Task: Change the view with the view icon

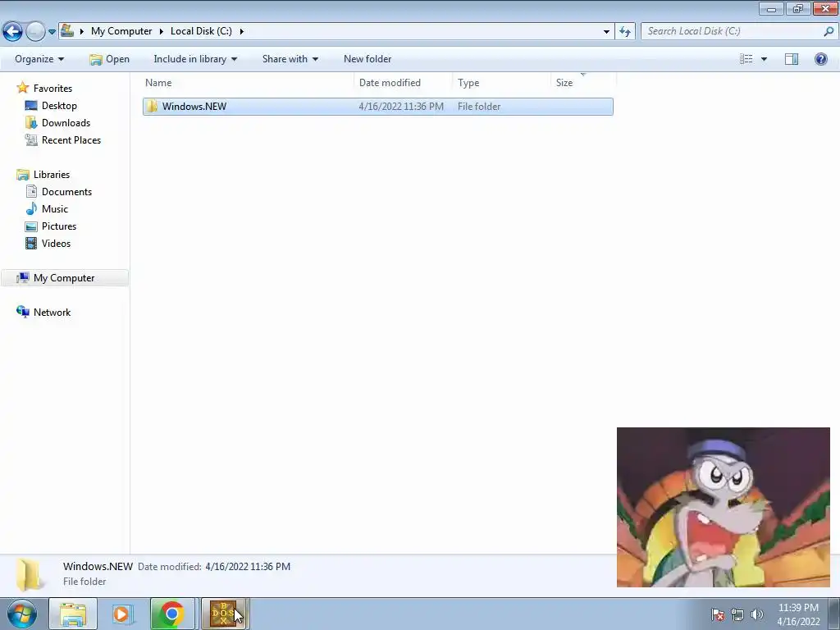Action: pyautogui.click(x=746, y=59)
